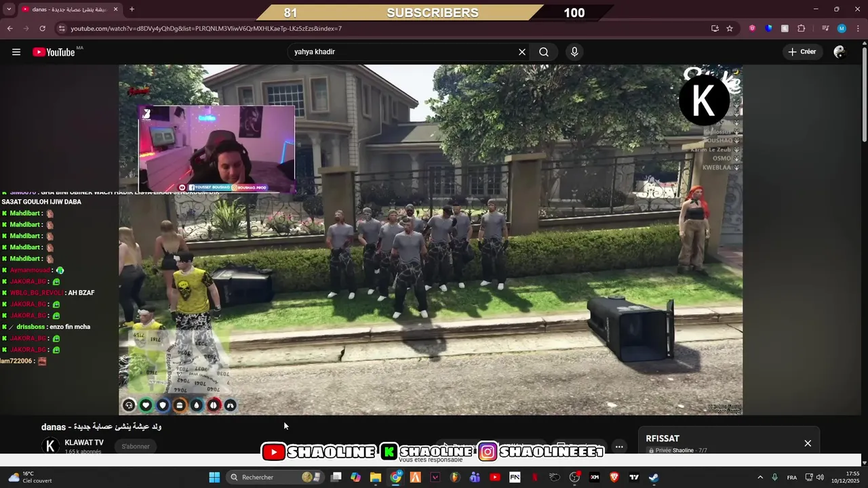Click the youtube.com URL in the address bar
This screenshot has width=868, height=488.
(x=206, y=28)
